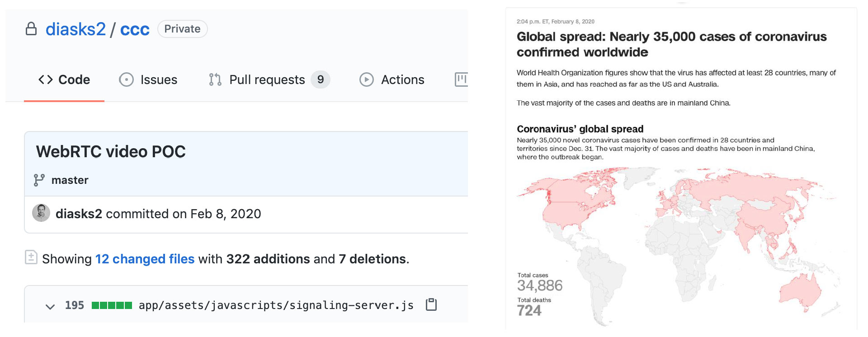This screenshot has width=868, height=337.
Task: Open the ccc repository link
Action: (x=135, y=29)
